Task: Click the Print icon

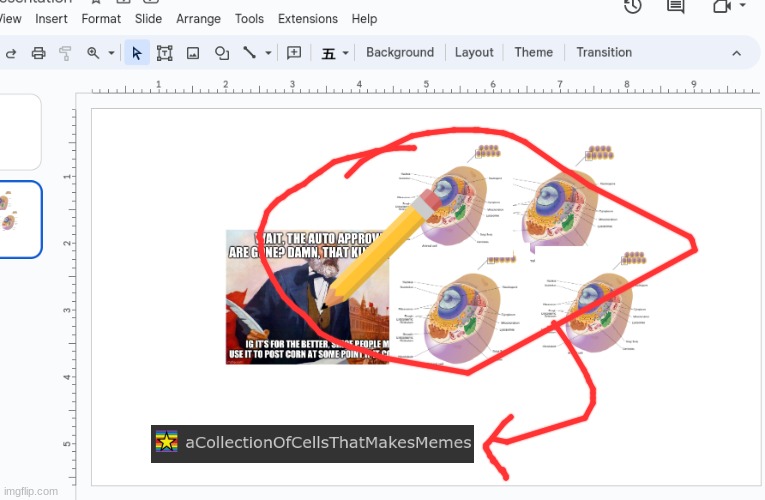Action: coord(39,53)
